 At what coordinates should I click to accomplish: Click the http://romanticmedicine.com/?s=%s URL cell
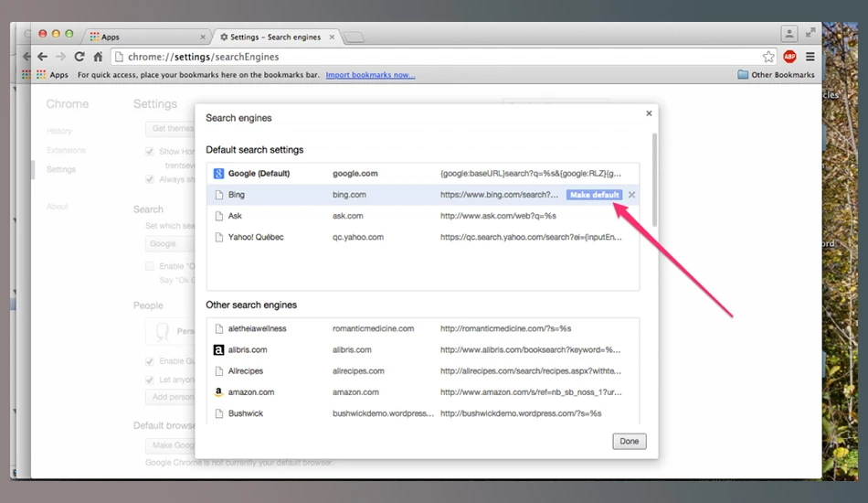pyautogui.click(x=506, y=328)
